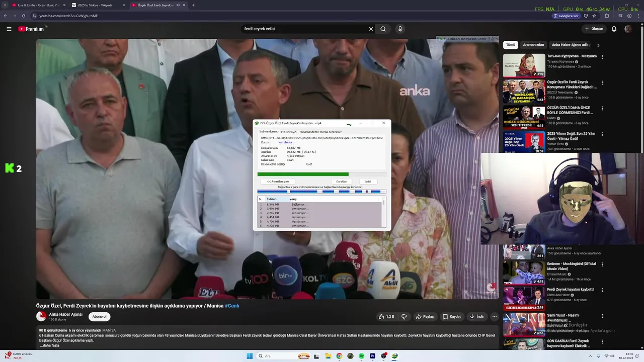The height and width of the screenshot is (362, 644).
Task: Open Татьяна Куртукова Матушка thumbnail
Action: [524, 65]
